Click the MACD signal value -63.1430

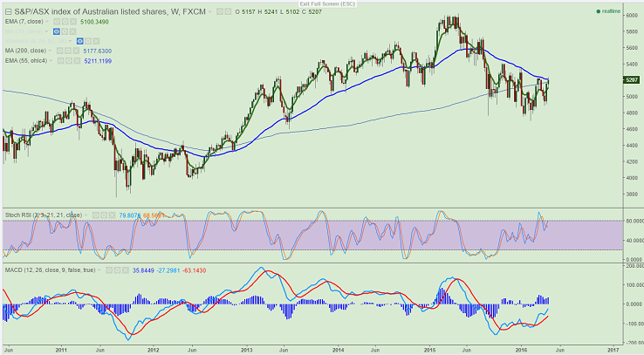click(195, 270)
